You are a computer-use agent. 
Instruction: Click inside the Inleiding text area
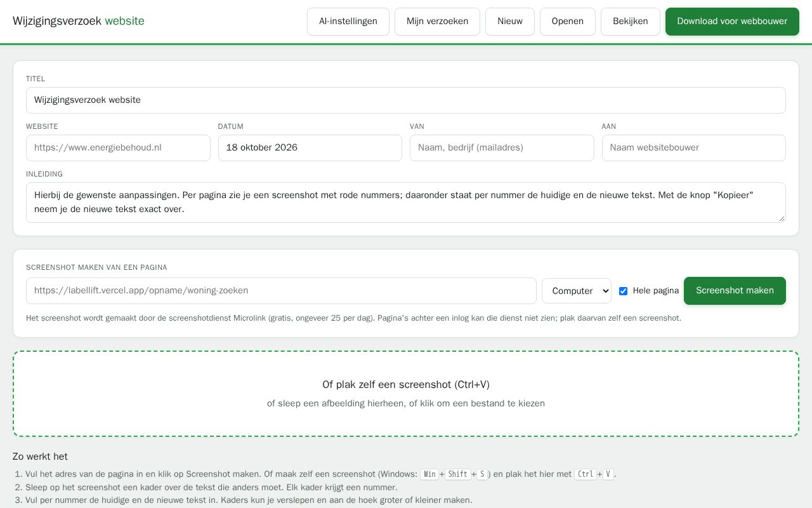(x=406, y=203)
